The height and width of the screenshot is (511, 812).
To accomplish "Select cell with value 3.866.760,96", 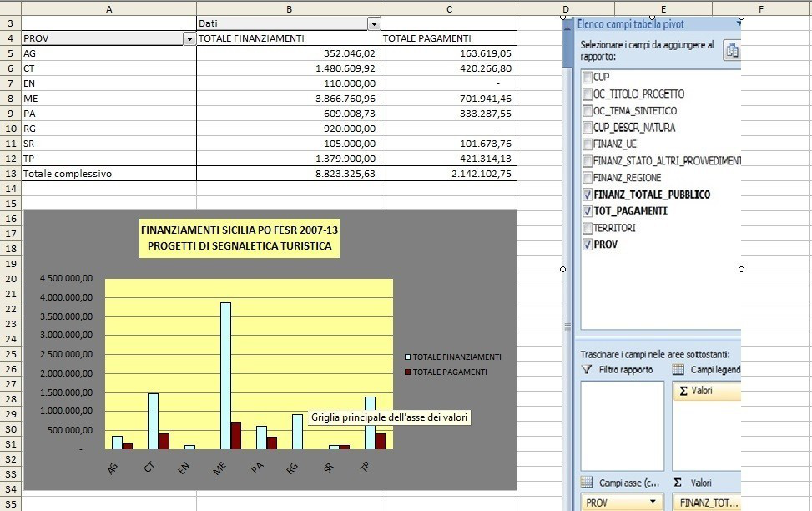I will coord(289,99).
